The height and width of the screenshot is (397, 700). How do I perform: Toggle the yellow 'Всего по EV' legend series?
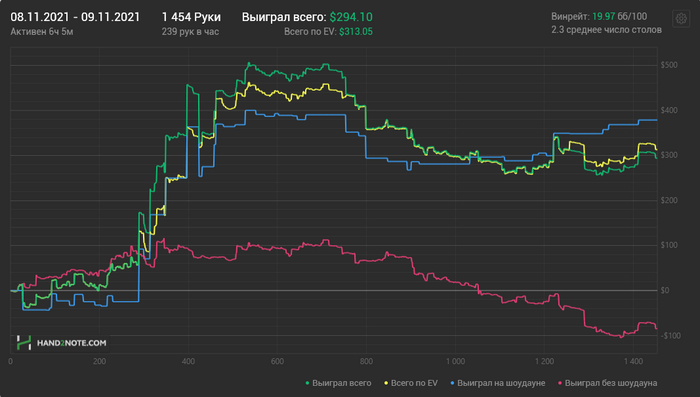411,383
